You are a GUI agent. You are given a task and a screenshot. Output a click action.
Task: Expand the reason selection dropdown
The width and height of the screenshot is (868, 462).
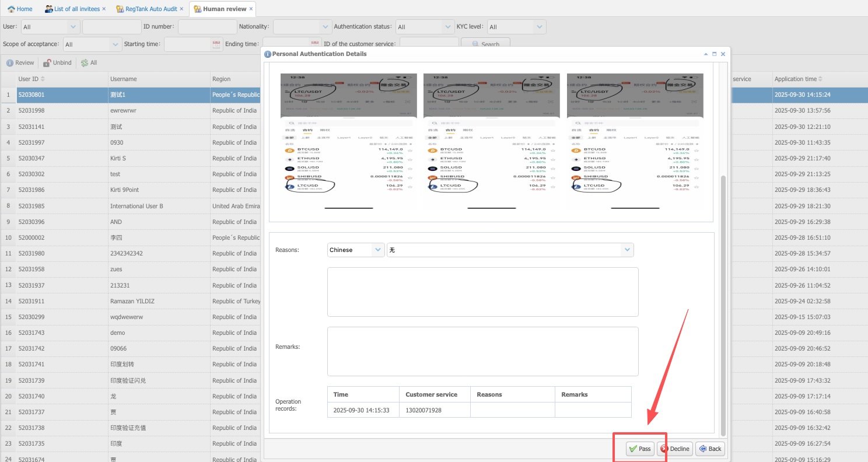[627, 250]
